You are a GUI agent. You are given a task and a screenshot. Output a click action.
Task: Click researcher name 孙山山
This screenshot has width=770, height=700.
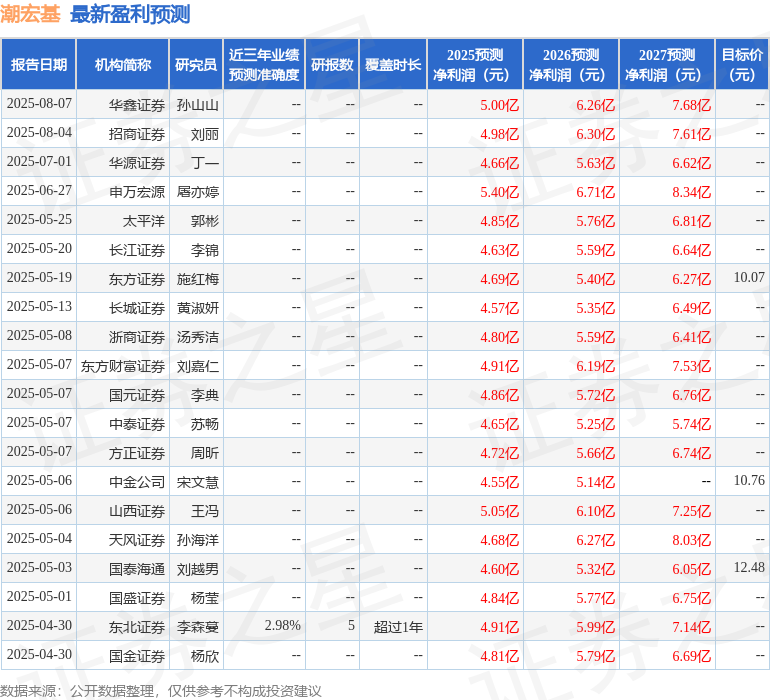pos(197,105)
